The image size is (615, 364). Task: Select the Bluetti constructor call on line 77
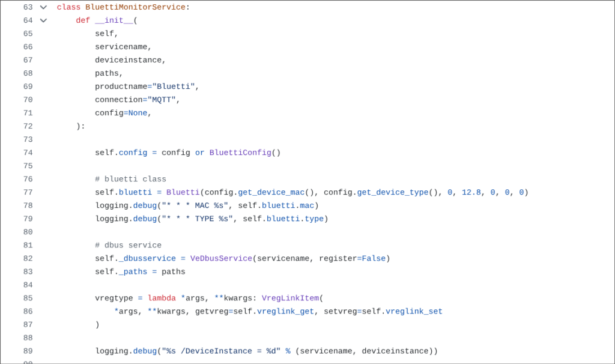pos(183,192)
